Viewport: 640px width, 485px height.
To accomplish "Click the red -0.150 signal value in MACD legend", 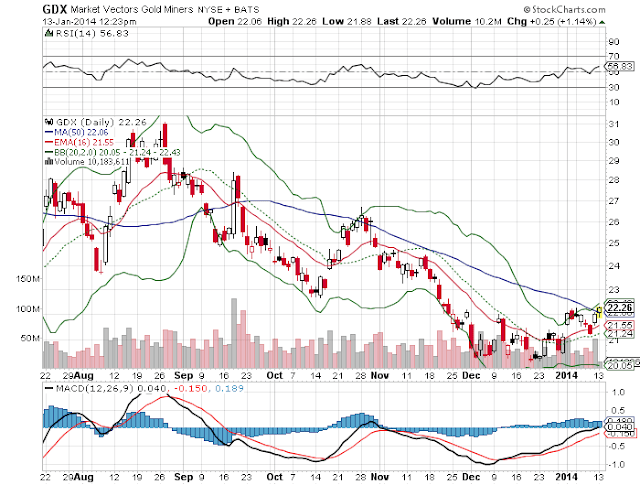I will (x=191, y=388).
